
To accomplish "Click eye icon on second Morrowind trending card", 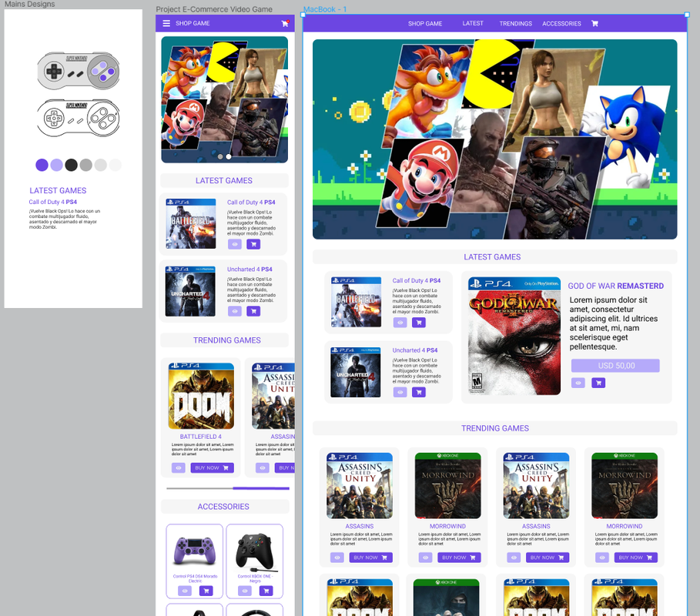I will pyautogui.click(x=602, y=557).
